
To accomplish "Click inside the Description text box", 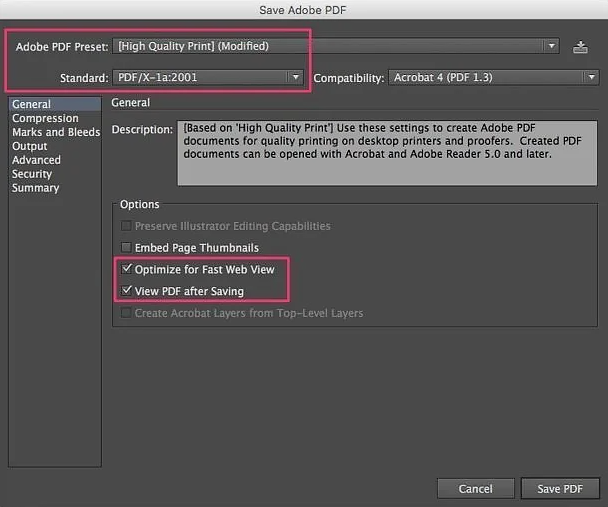I will click(x=385, y=153).
